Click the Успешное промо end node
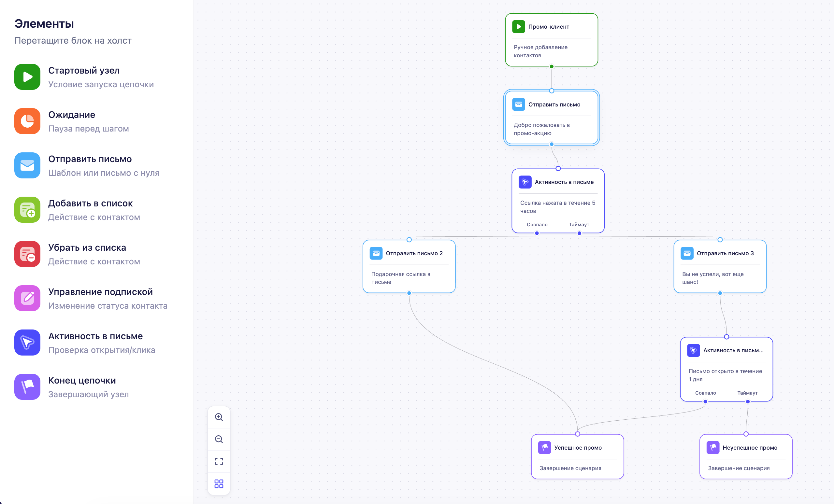Screen dimensions: 834x504 (x=577, y=457)
